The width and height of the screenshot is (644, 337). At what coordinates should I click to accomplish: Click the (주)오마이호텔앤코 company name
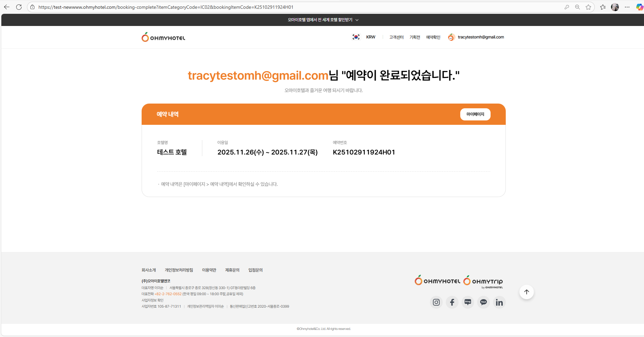click(x=156, y=281)
